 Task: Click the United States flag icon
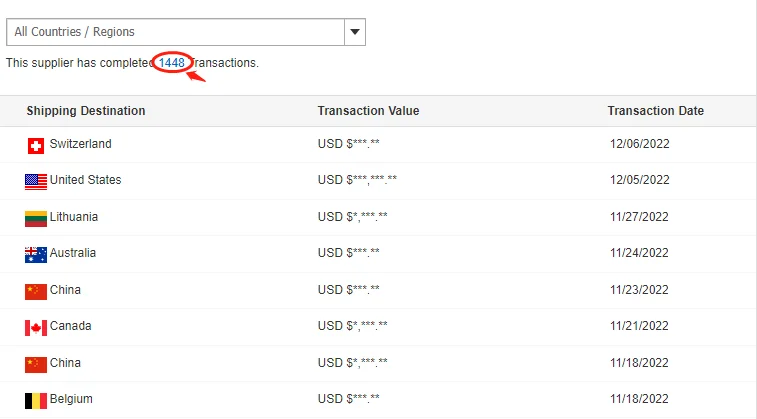pyautogui.click(x=36, y=182)
